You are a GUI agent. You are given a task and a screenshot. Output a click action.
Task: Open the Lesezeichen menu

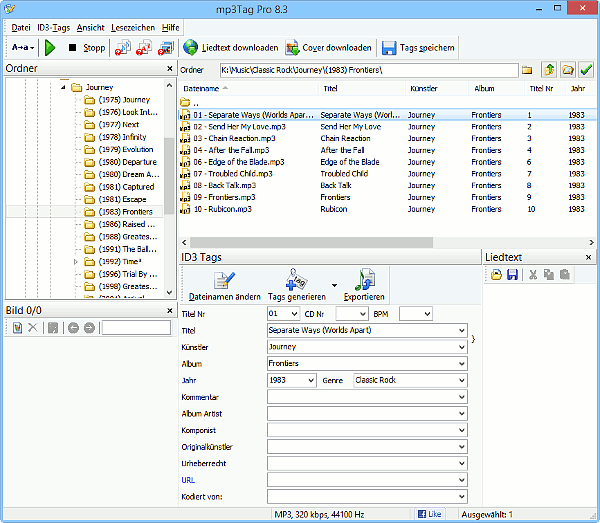pyautogui.click(x=133, y=28)
